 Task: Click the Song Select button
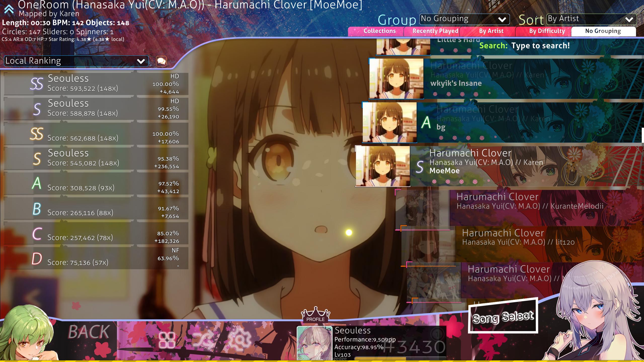click(503, 317)
